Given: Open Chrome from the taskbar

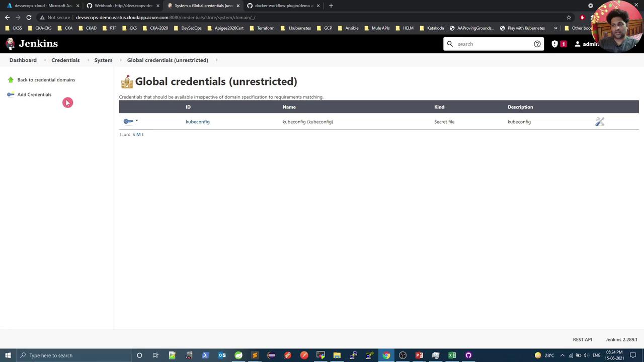Looking at the screenshot, I should 386,355.
